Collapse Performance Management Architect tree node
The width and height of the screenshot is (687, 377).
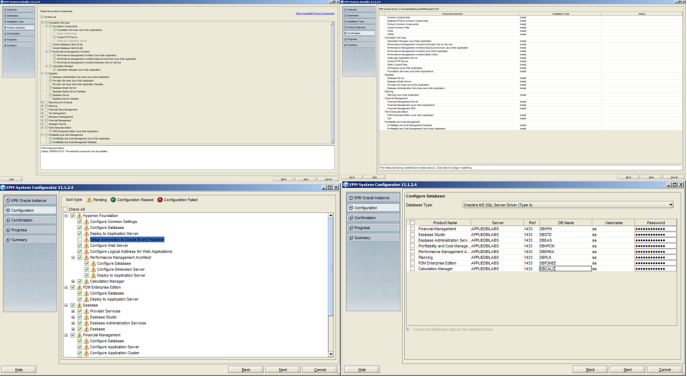click(73, 257)
